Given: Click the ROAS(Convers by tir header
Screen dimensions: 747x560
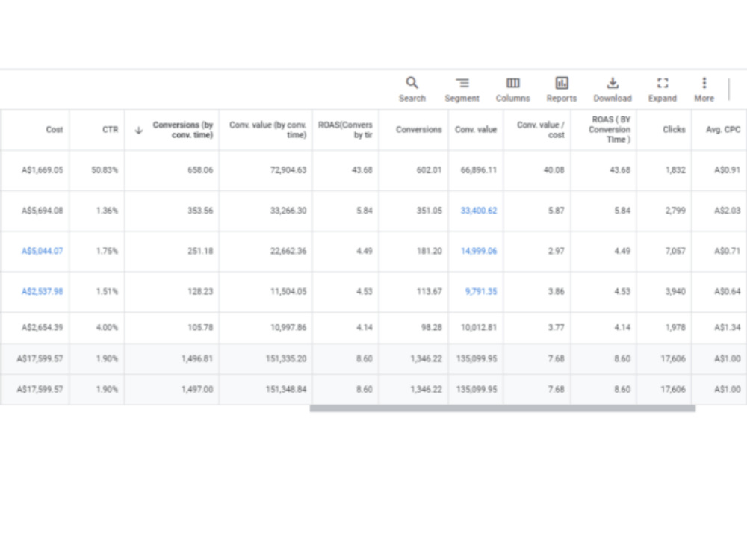Looking at the screenshot, I should [345, 129].
